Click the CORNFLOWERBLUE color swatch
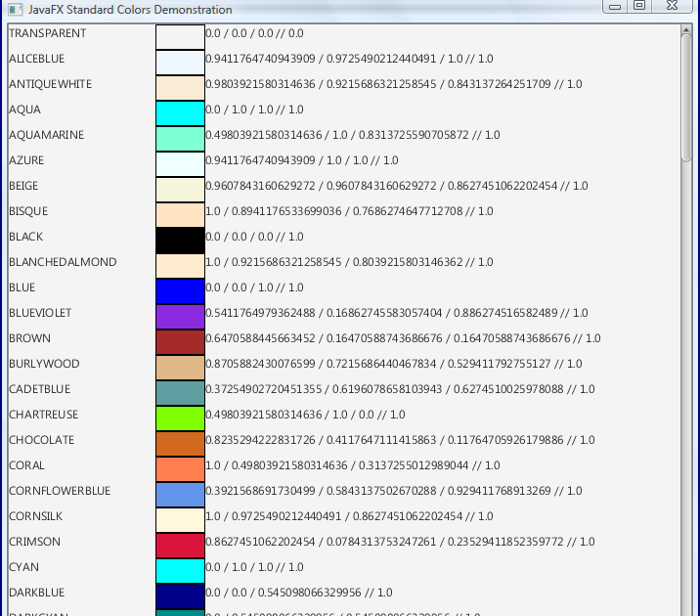This screenshot has height=616, width=700. point(180,495)
